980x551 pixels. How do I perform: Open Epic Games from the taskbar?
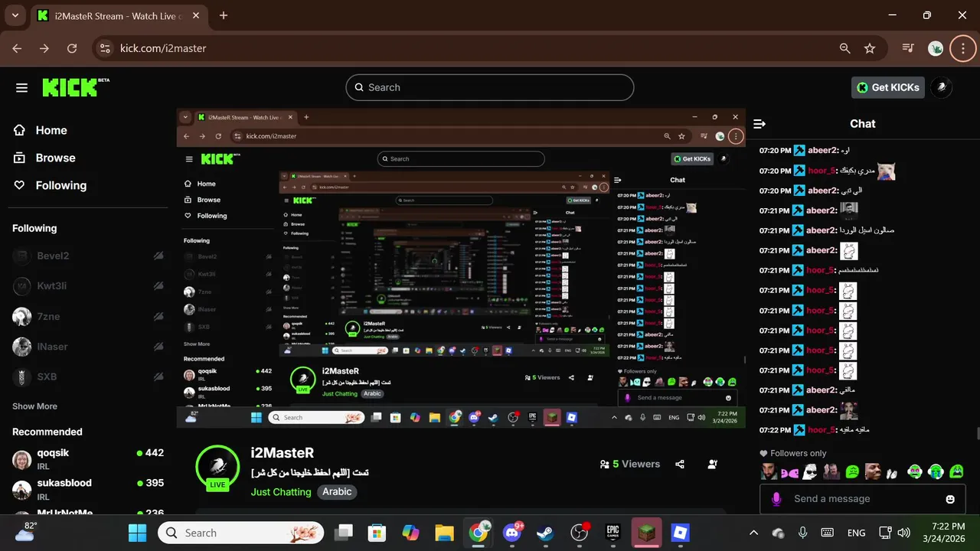[x=613, y=533]
